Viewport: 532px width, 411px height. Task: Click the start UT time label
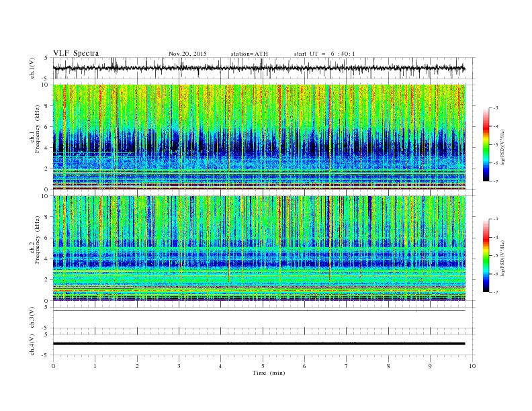click(324, 54)
